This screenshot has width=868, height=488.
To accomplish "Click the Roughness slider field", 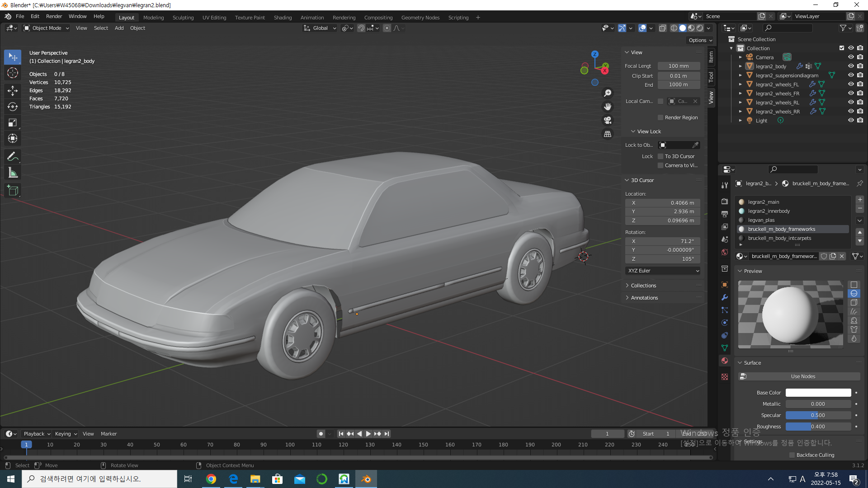I will click(818, 427).
